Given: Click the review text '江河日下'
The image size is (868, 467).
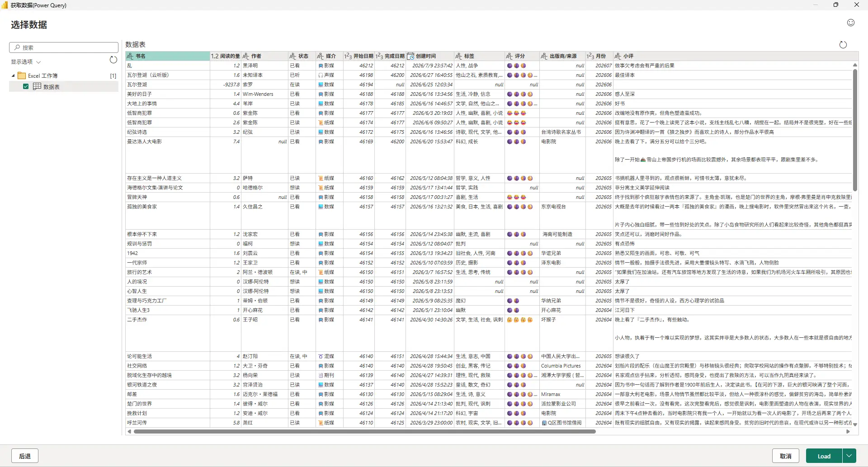Looking at the screenshot, I should (624, 310).
